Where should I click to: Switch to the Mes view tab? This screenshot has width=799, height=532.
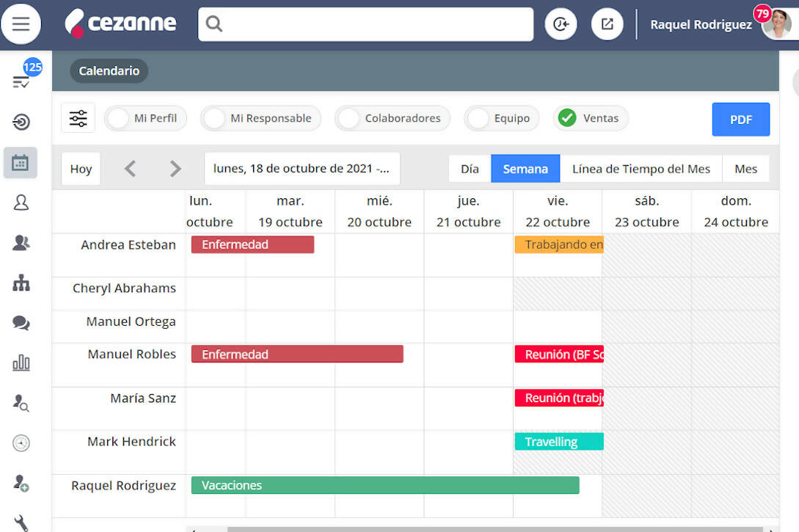coord(745,168)
